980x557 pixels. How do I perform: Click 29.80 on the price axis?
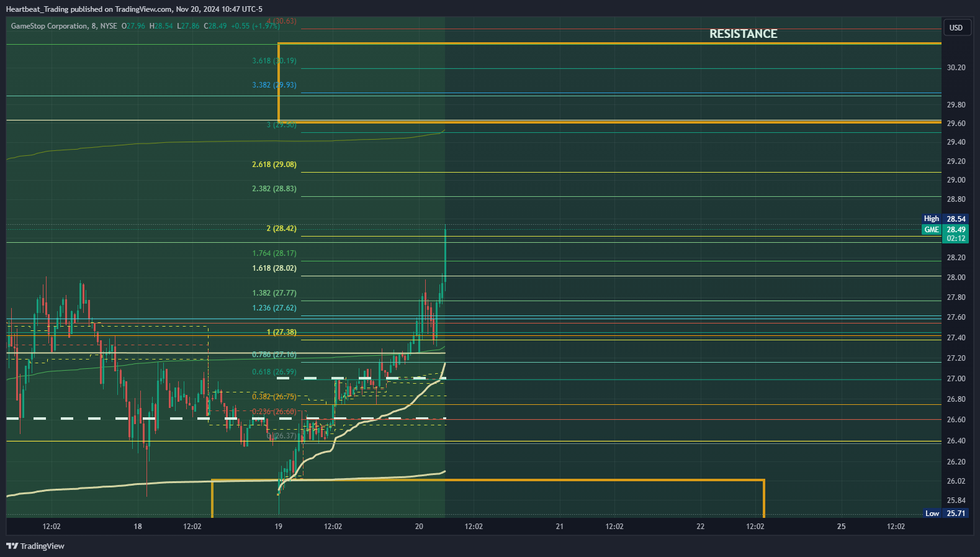click(956, 105)
